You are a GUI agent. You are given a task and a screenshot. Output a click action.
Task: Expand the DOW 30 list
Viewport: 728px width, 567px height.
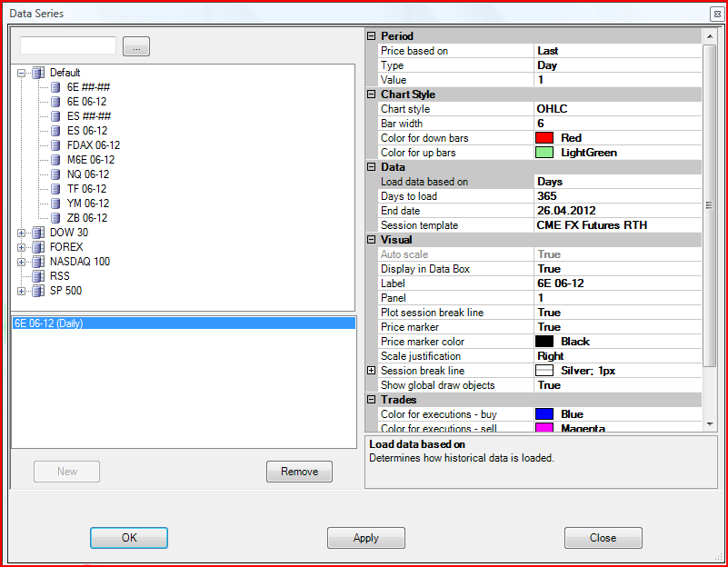tap(21, 233)
